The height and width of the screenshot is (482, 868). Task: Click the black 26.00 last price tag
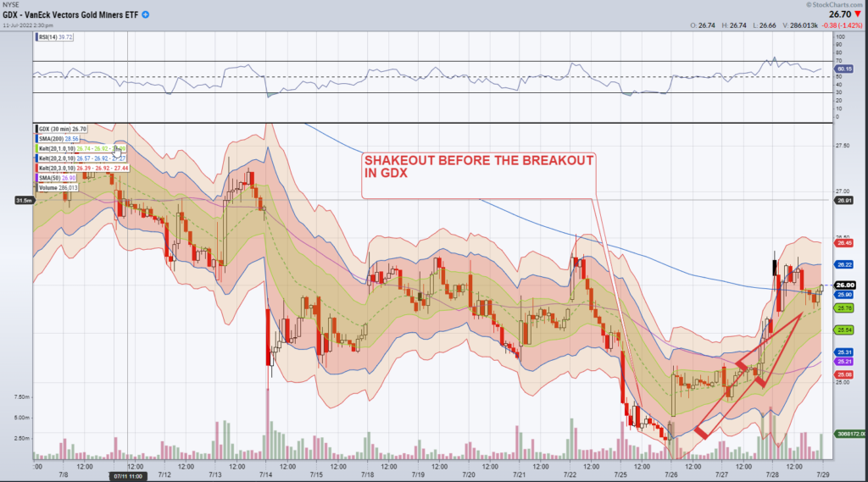tap(845, 285)
